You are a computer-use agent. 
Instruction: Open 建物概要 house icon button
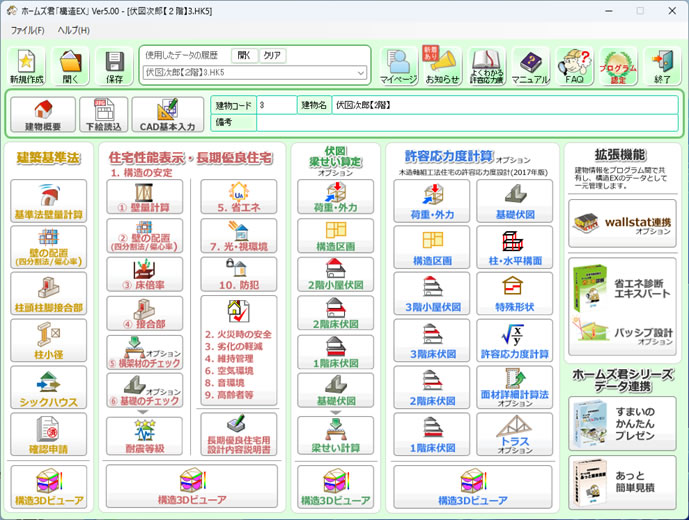point(43,115)
